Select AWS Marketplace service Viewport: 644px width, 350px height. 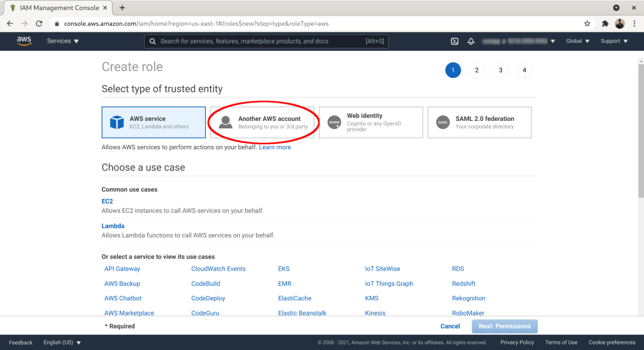pos(129,313)
